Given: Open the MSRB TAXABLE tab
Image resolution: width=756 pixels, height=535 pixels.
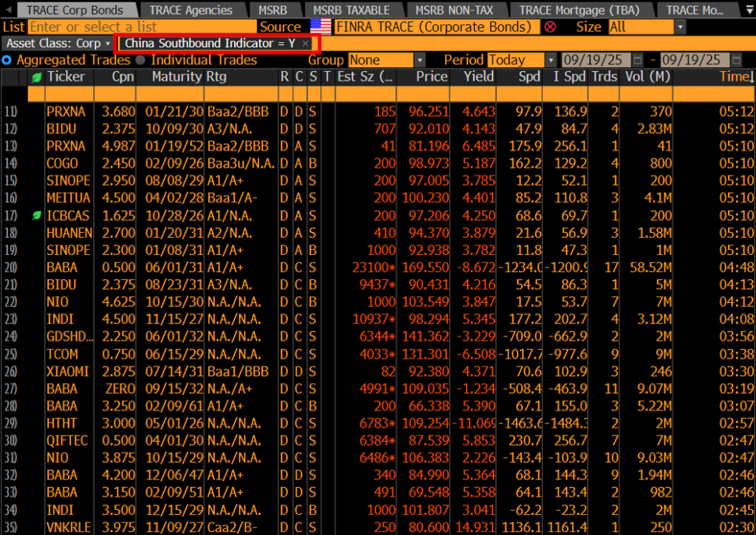Looking at the screenshot, I should click(351, 10).
